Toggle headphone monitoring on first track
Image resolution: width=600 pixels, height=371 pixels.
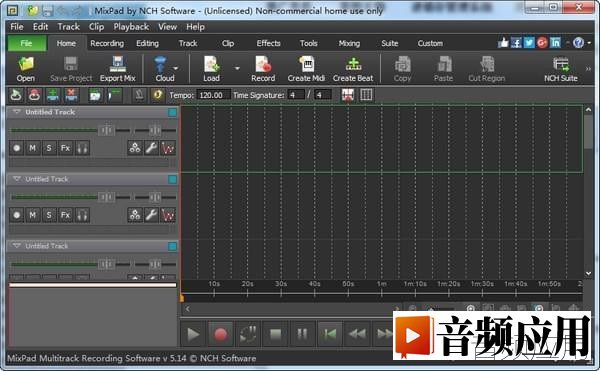click(x=82, y=148)
